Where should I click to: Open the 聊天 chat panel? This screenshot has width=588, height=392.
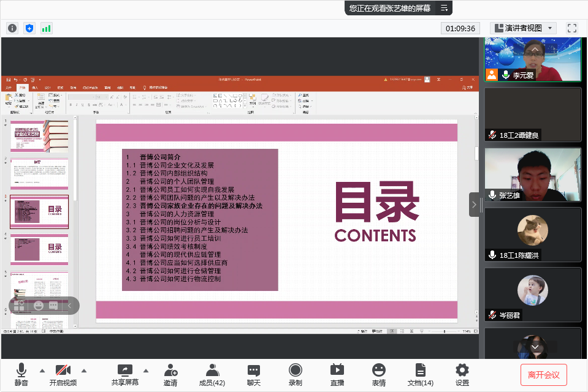click(x=254, y=375)
